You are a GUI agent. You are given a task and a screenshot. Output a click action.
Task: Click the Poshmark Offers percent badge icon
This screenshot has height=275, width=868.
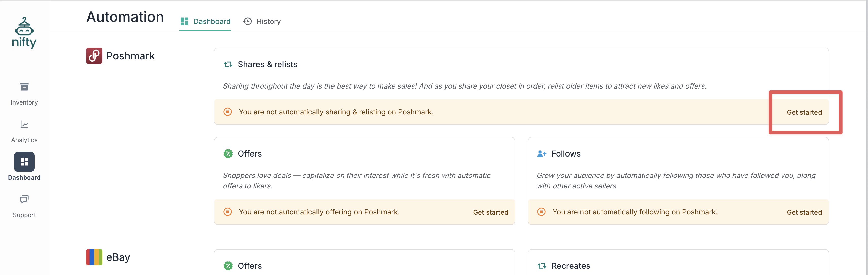point(228,154)
